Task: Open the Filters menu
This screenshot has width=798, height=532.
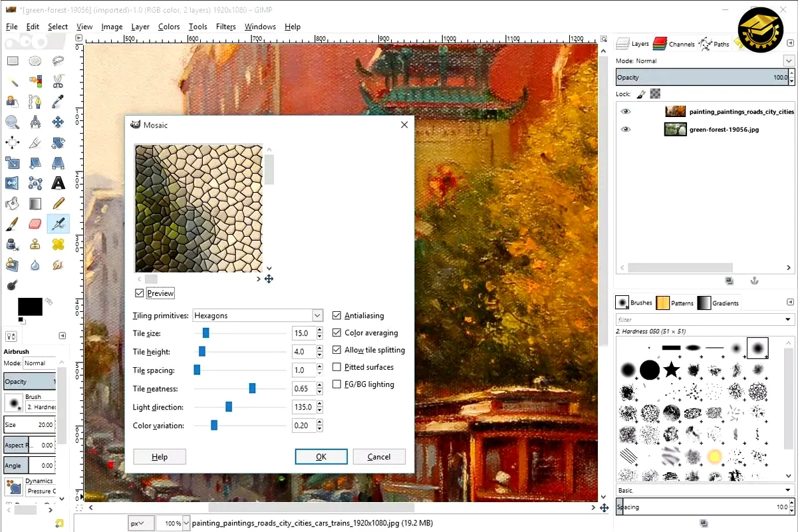Action: pyautogui.click(x=226, y=27)
